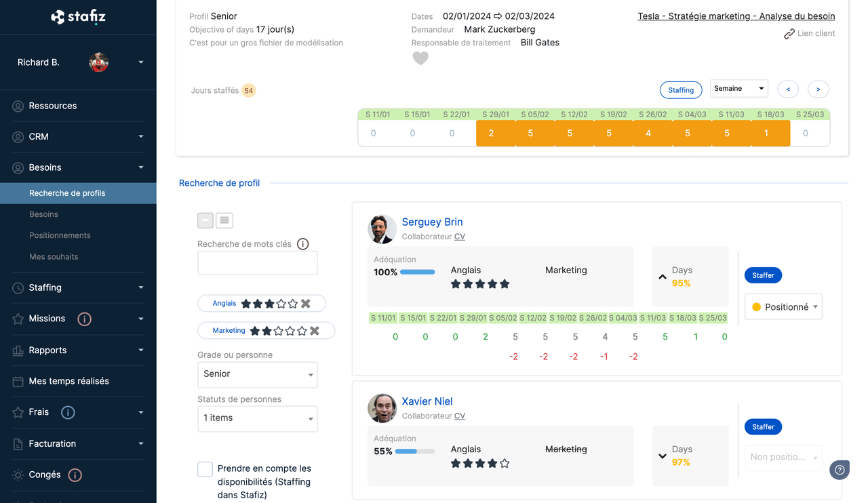The height and width of the screenshot is (503, 868).
Task: Click the Rapports chart icon
Action: [18, 350]
